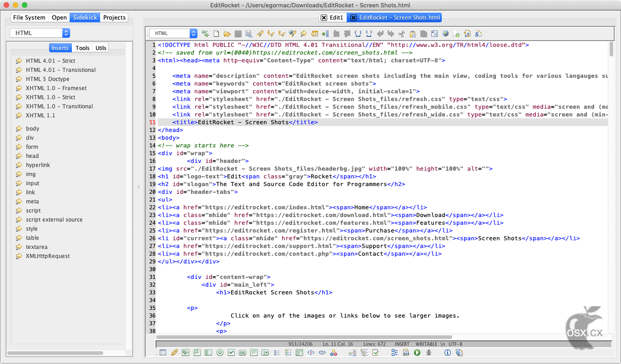Click INSERT mode in status bar
This screenshot has width=621, height=364.
[x=402, y=344]
